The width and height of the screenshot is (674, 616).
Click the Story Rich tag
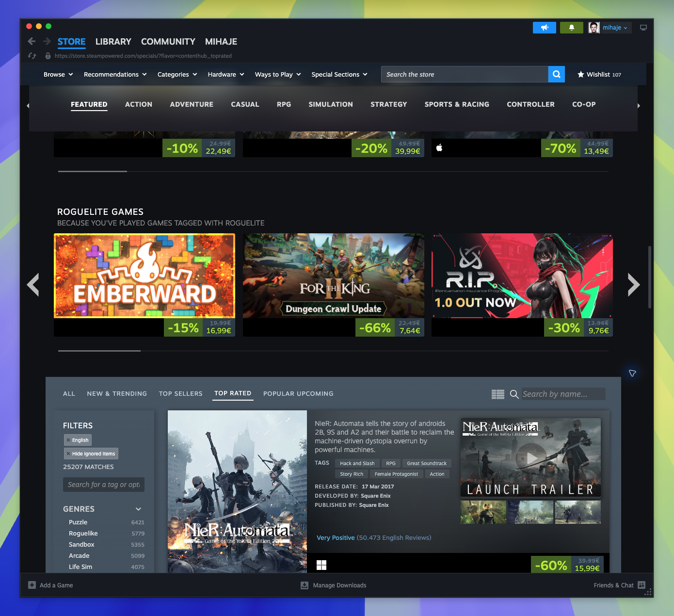[352, 474]
